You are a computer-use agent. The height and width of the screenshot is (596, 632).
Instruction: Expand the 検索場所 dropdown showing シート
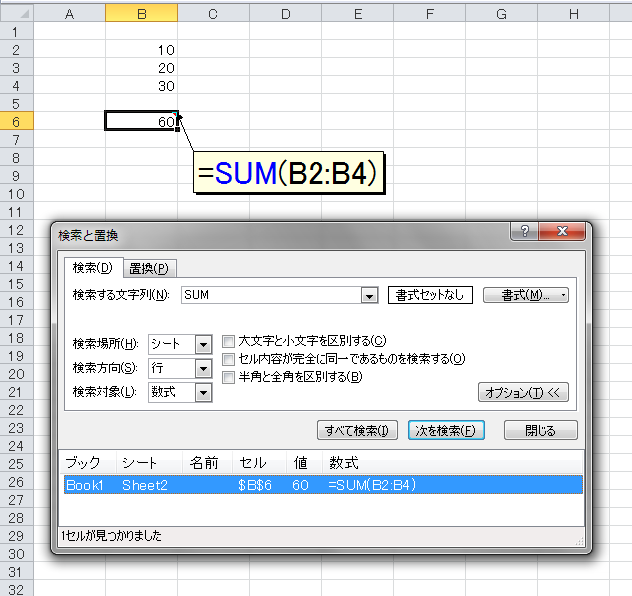pos(203,345)
